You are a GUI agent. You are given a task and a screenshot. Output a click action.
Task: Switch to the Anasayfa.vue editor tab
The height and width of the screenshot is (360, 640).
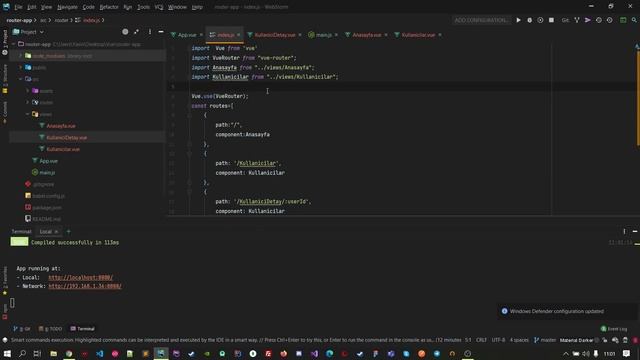366,35
